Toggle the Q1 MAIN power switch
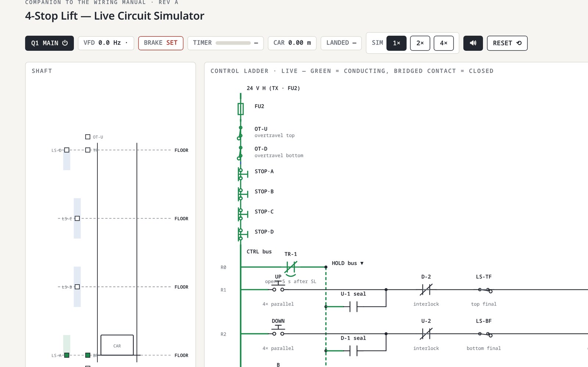Image resolution: width=588 pixels, height=367 pixels. click(49, 43)
